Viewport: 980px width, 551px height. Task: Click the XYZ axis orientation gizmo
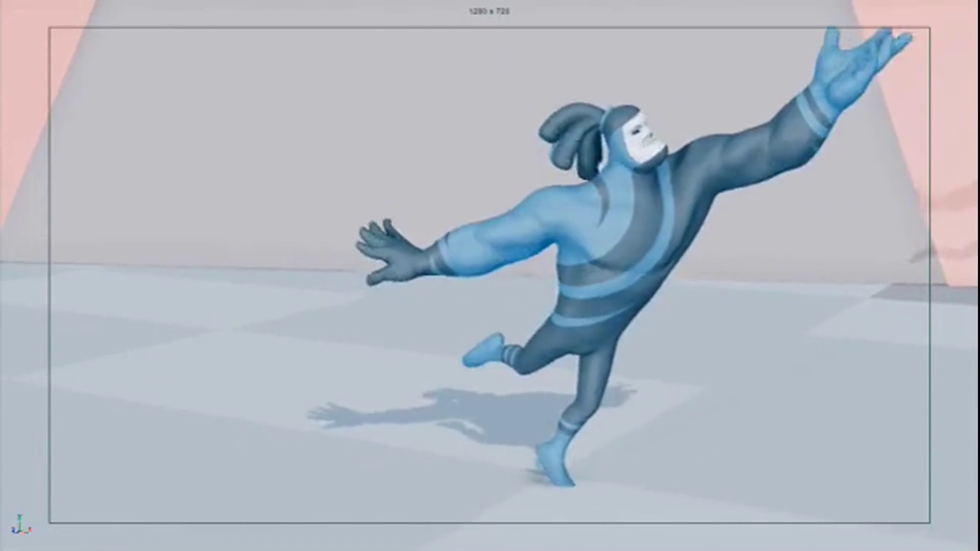(20, 525)
